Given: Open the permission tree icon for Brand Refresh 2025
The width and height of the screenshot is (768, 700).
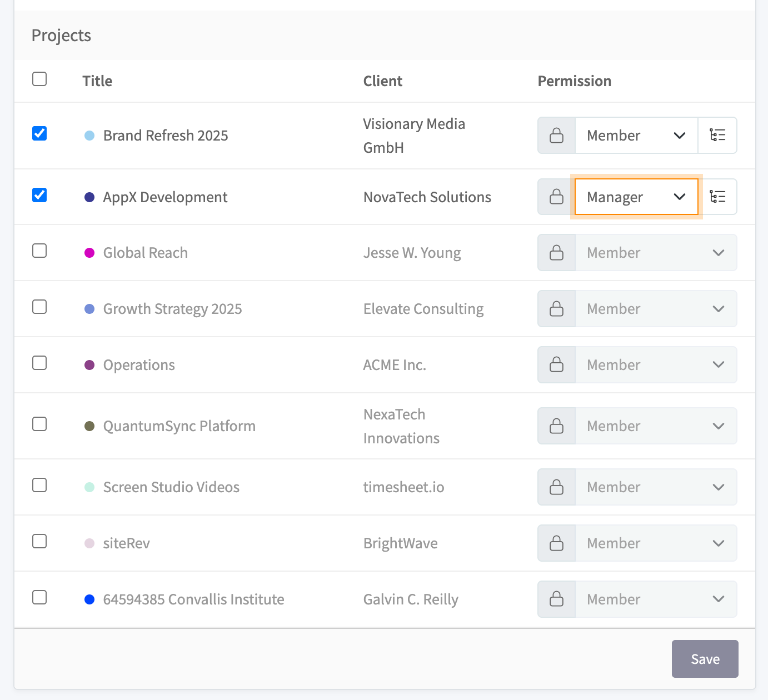Looking at the screenshot, I should pos(717,135).
